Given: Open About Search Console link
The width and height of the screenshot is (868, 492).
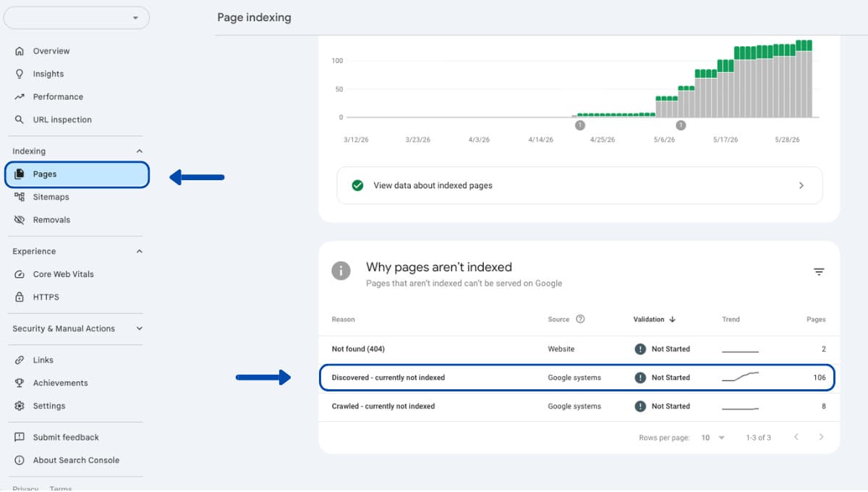Looking at the screenshot, I should click(77, 460).
